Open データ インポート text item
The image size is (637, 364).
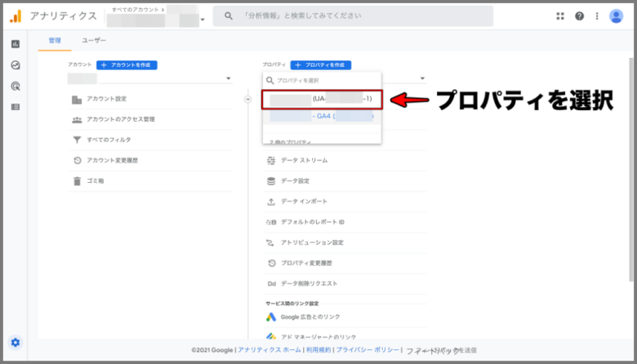tap(305, 202)
